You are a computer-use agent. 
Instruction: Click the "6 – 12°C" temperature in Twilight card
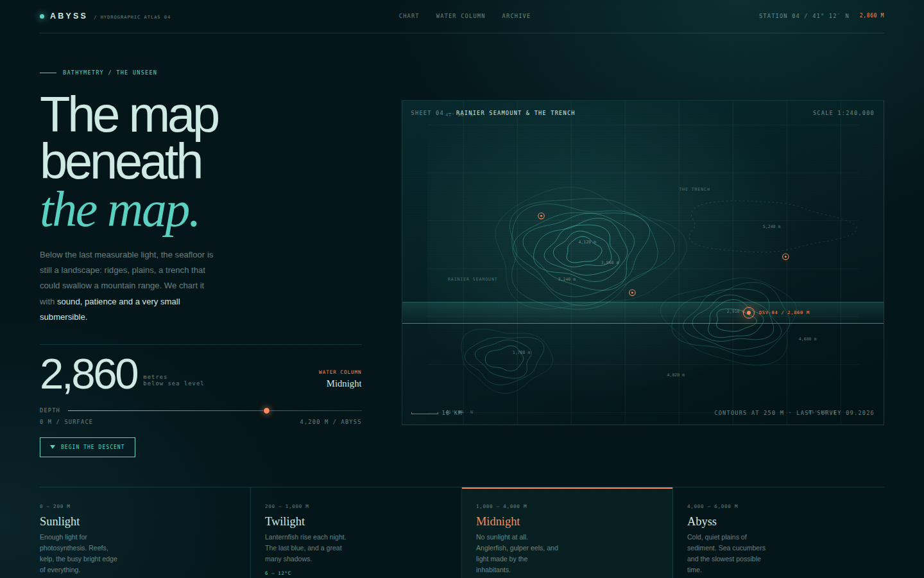[x=278, y=573]
